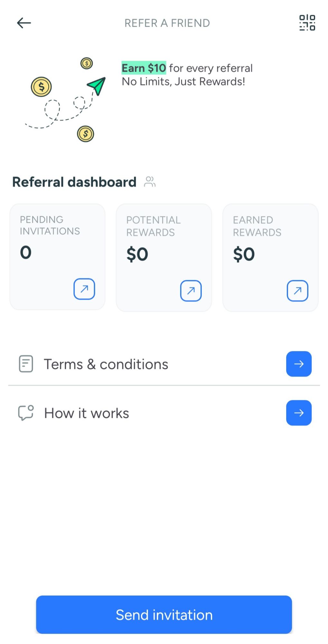Expand How it works with its blue arrow
Viewport: 328px width, 644px height.
click(298, 413)
